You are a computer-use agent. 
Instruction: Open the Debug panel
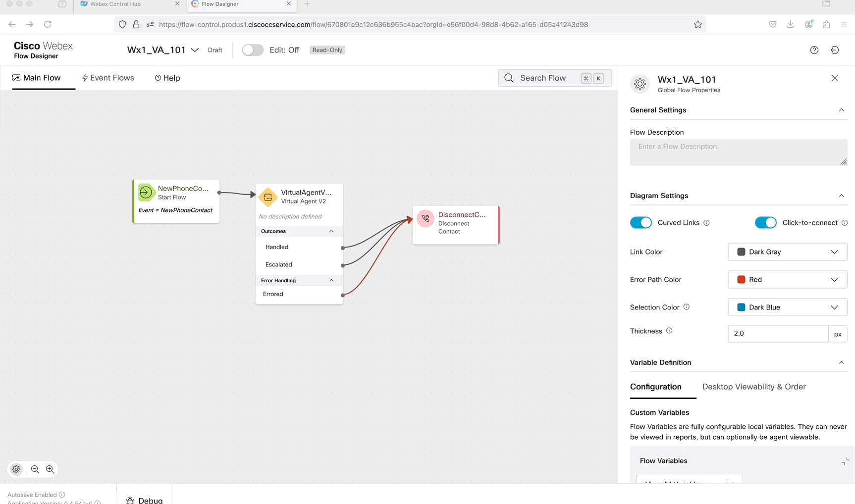point(145,500)
